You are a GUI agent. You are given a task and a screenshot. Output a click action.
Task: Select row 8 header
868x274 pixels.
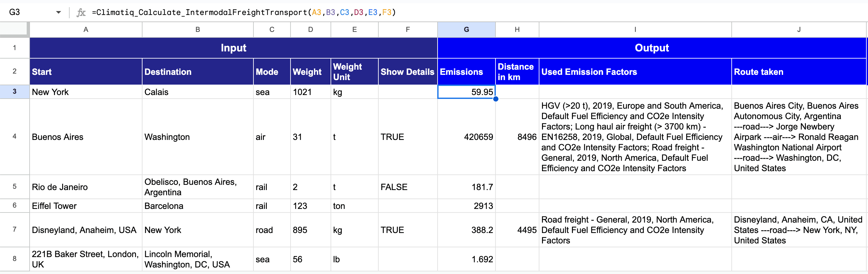point(15,259)
